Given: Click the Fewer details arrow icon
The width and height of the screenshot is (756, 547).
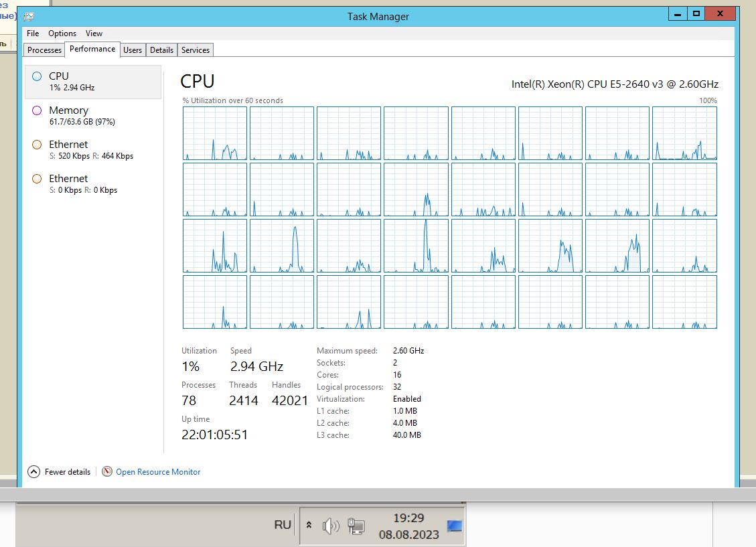Looking at the screenshot, I should pos(33,472).
